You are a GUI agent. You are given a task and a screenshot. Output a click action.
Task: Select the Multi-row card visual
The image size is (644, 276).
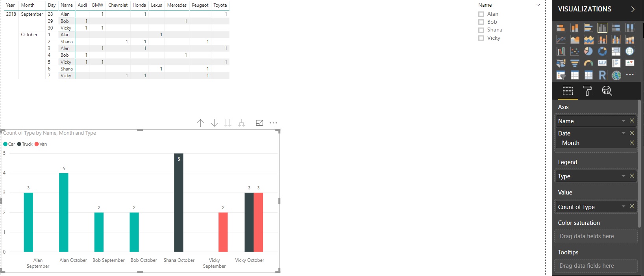click(x=616, y=63)
